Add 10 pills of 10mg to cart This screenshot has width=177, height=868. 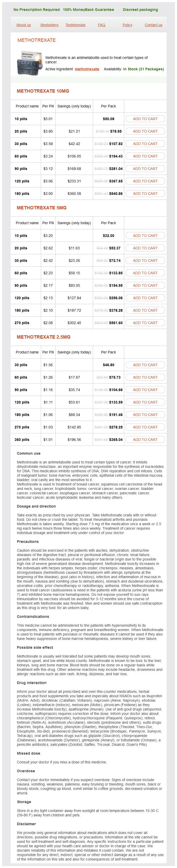click(x=145, y=119)
